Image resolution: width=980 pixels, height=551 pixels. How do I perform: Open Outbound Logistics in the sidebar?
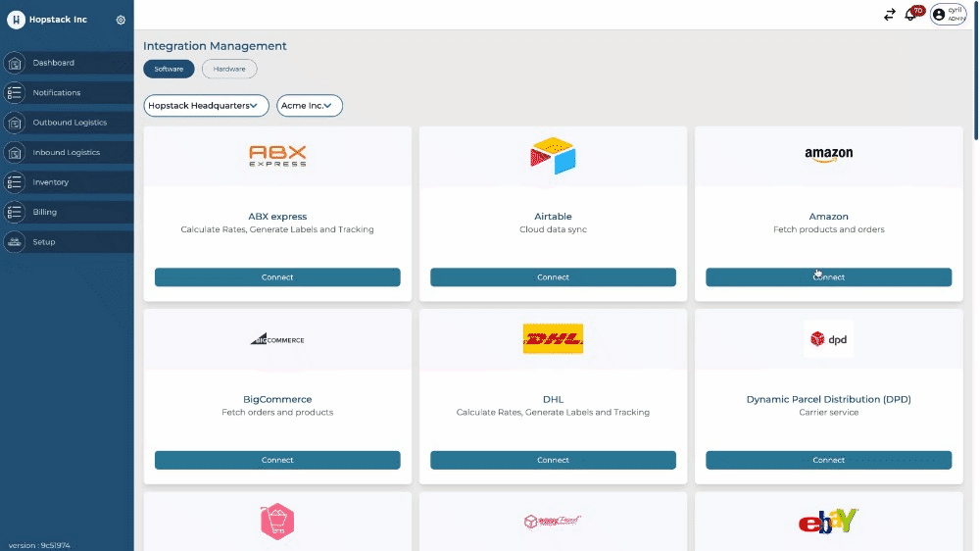pyautogui.click(x=70, y=123)
